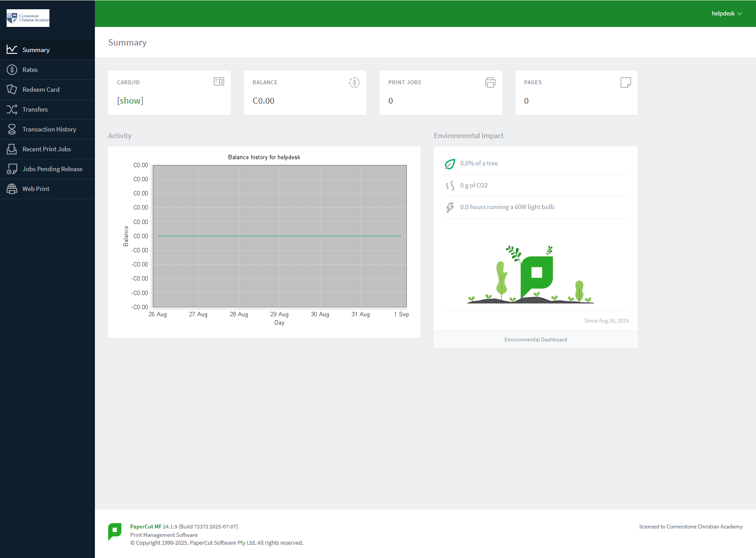Click the Transaction History hourglass icon
This screenshot has width=756, height=558.
tap(12, 129)
